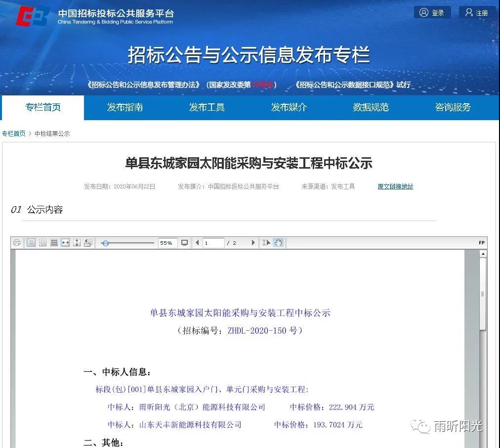Click the fit-to-width icon
This screenshot has width=500, height=448.
(65, 243)
